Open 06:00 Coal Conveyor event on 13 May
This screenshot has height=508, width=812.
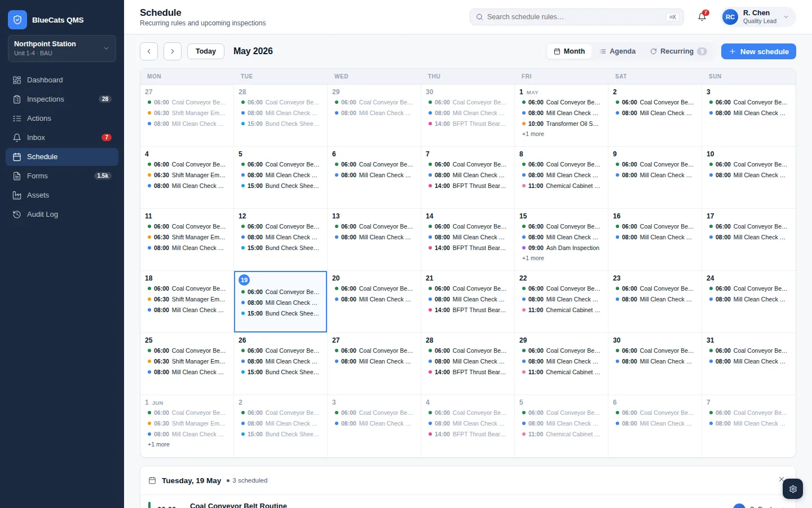[x=374, y=226]
